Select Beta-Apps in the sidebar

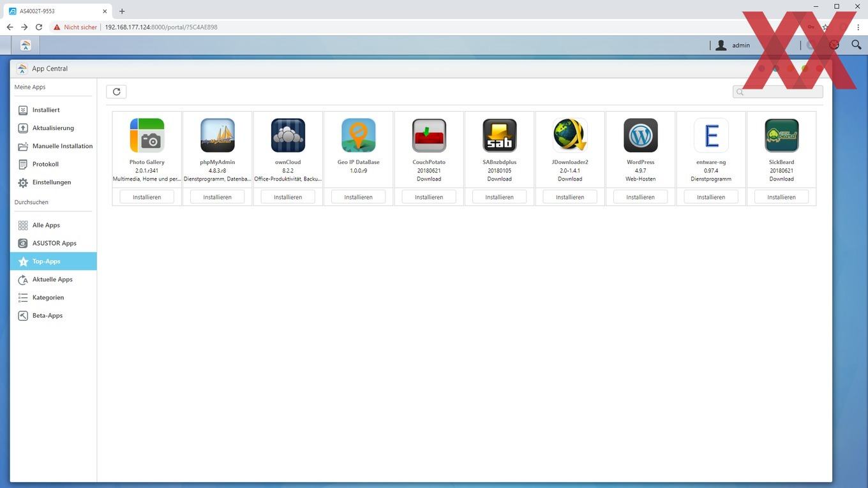[x=53, y=316]
